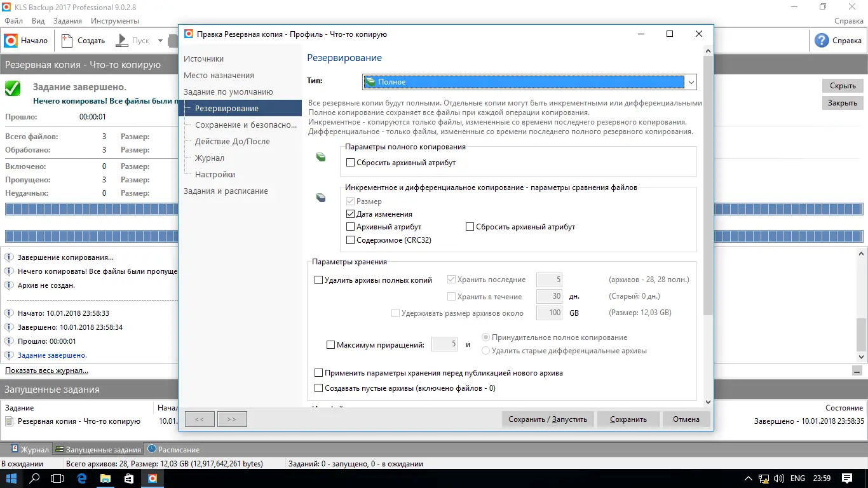Click the Пуск run icon in toolbar

123,41
